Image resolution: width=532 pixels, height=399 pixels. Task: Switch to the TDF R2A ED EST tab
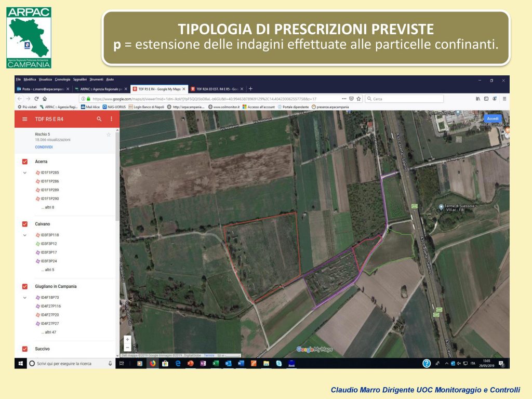click(217, 89)
